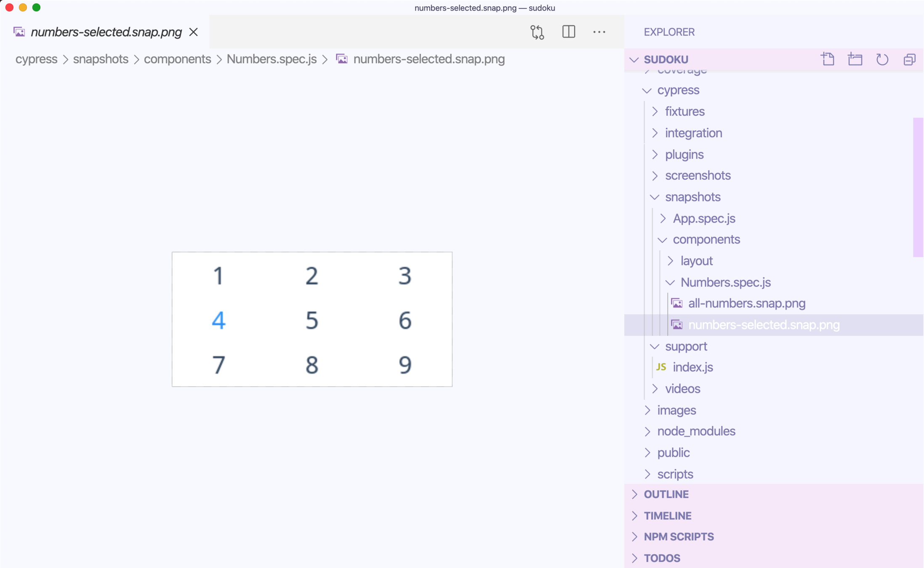Collapse the snapshots folder

click(692, 197)
